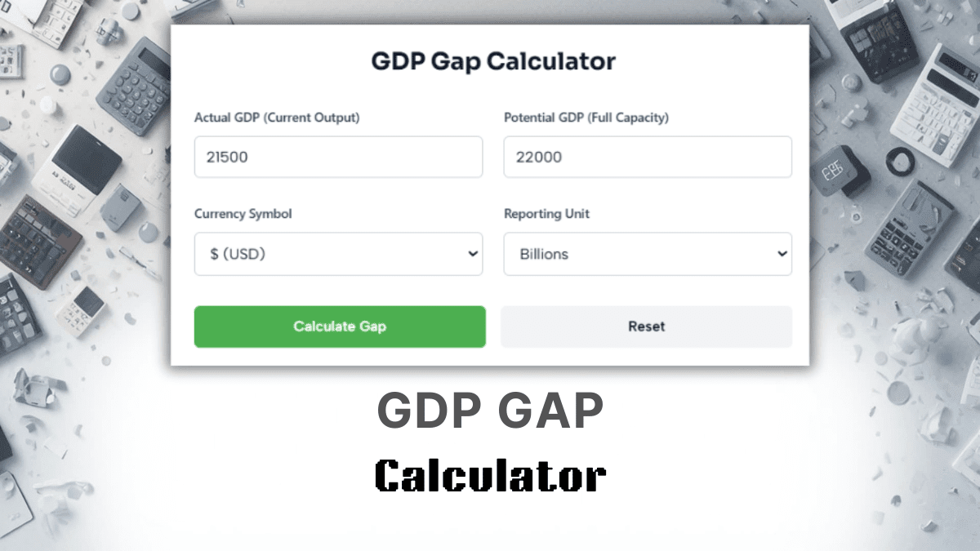The image size is (980, 551).
Task: Click the 'Calculator' banner text
Action: point(490,473)
